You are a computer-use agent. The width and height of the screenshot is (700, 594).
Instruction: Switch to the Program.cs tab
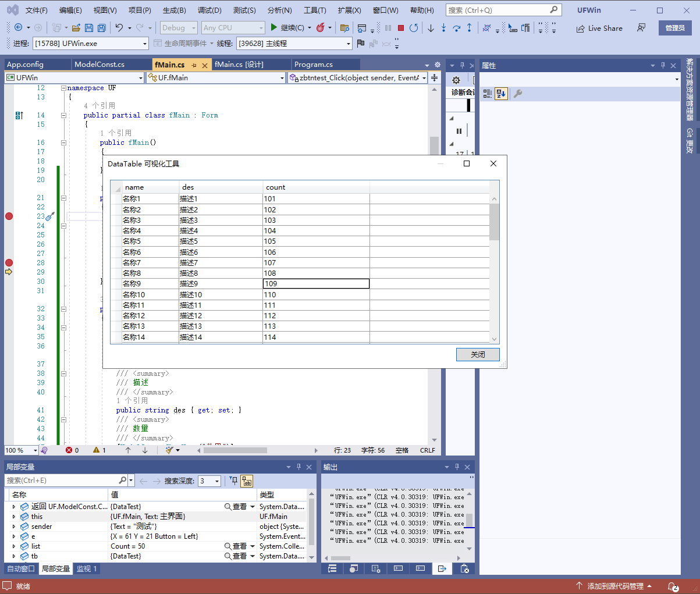[x=314, y=65]
